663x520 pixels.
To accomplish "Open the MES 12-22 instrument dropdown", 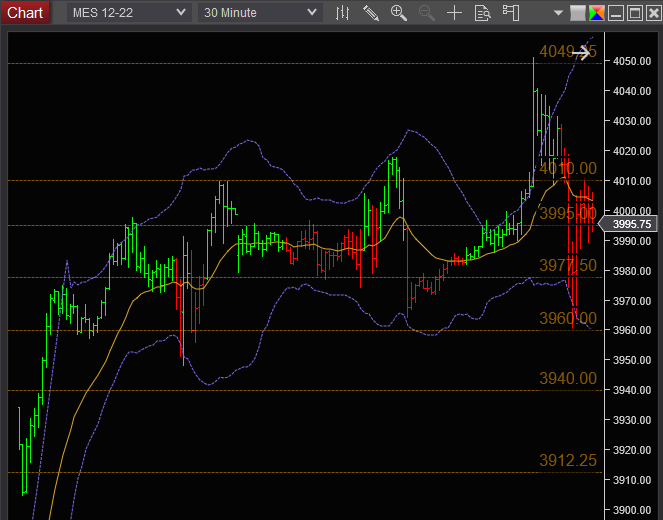I will click(129, 13).
